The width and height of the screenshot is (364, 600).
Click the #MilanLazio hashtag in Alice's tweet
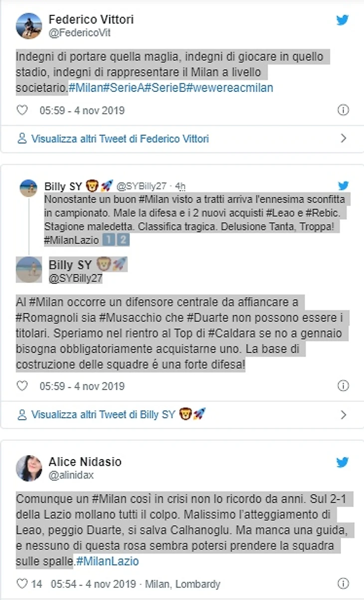107,561
